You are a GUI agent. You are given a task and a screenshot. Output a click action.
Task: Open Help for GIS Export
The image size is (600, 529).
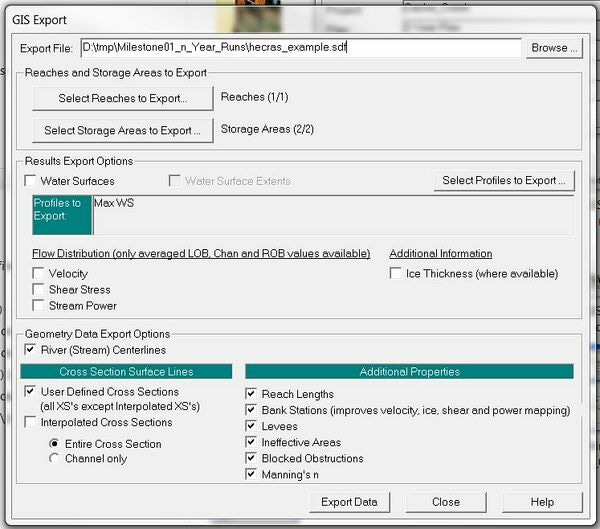(x=542, y=502)
